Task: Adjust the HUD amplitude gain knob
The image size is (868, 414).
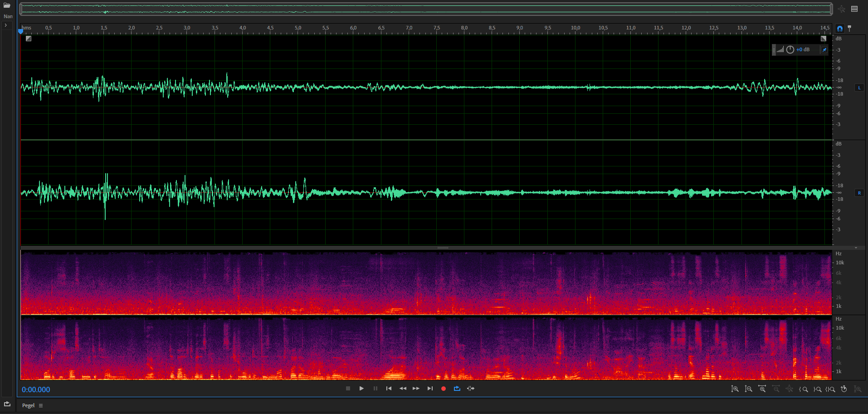Action: (790, 50)
